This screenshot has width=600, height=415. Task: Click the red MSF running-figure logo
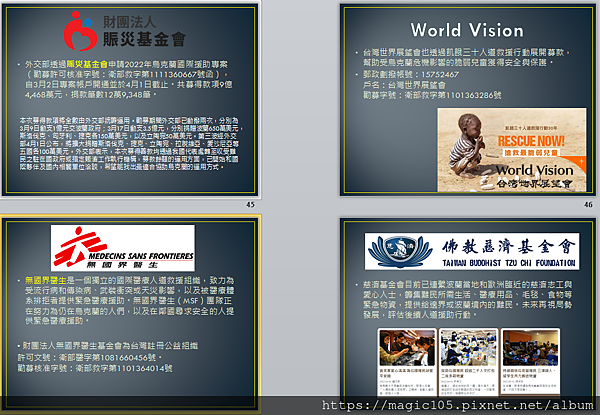click(79, 247)
